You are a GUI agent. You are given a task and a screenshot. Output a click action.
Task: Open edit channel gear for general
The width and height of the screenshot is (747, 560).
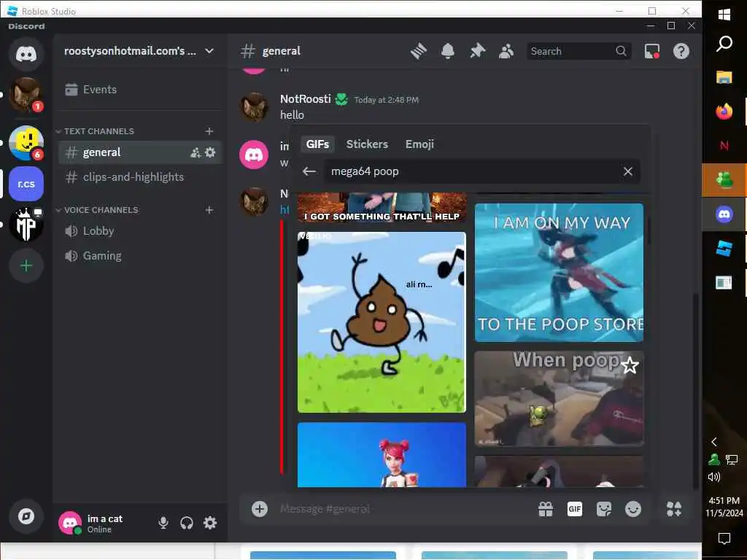[x=210, y=152]
